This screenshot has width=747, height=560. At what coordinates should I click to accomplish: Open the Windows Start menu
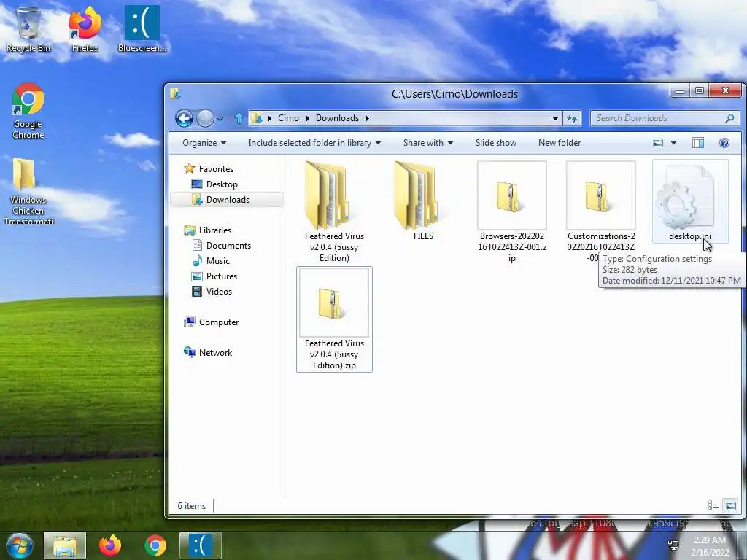pos(20,545)
